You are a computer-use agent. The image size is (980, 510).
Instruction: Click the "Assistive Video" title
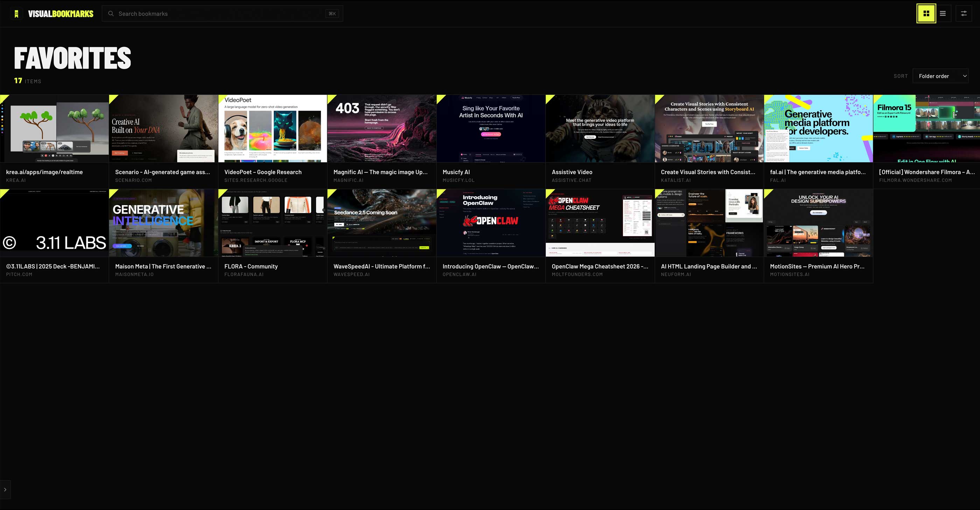(x=572, y=172)
